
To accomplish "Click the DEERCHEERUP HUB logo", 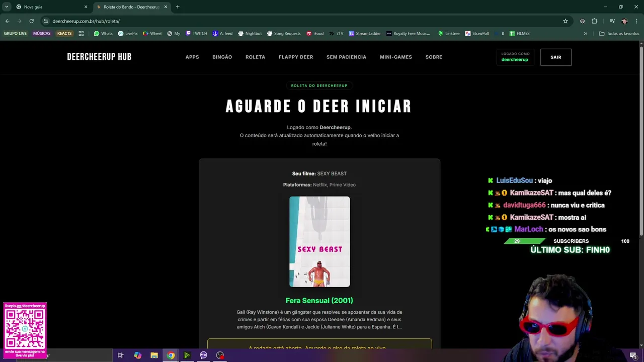I will click(x=99, y=57).
